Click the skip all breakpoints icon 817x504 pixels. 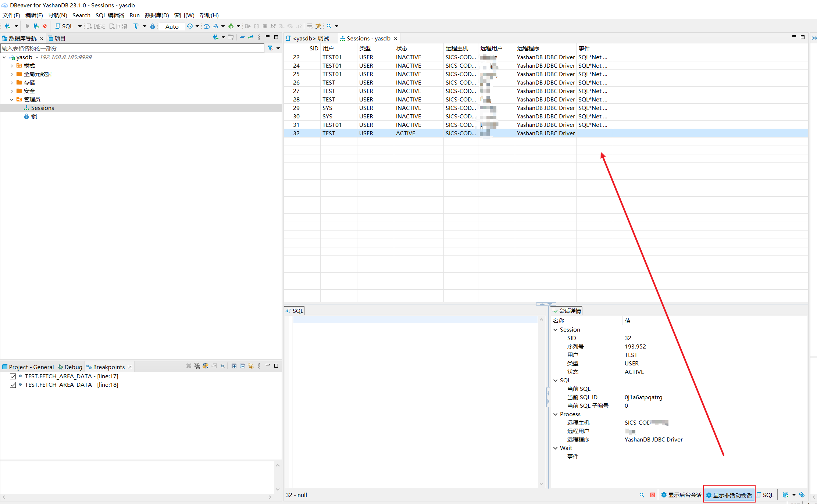click(222, 366)
